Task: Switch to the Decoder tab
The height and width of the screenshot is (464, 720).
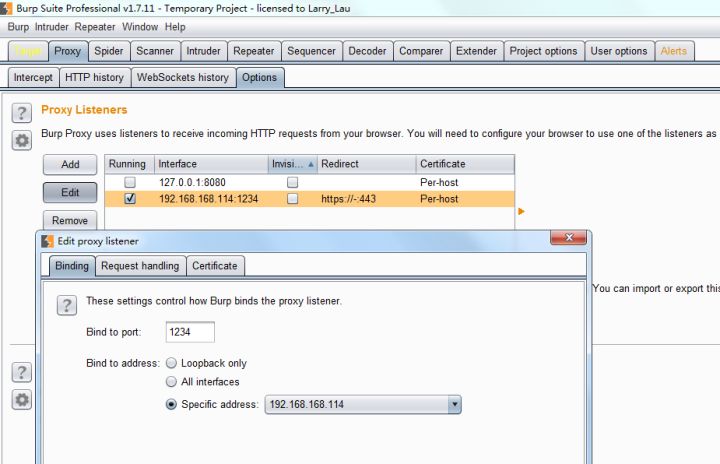Action: point(367,51)
